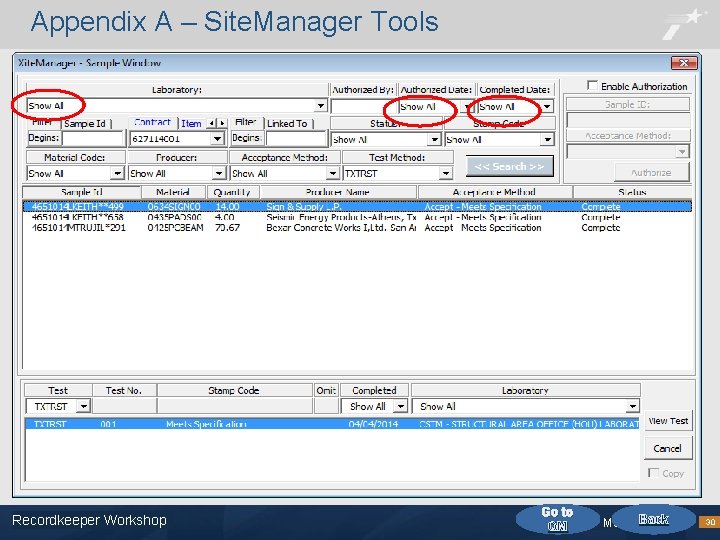Click the Sample Id Begins input field
Image resolution: width=720 pixels, height=540 pixels.
tap(93, 138)
